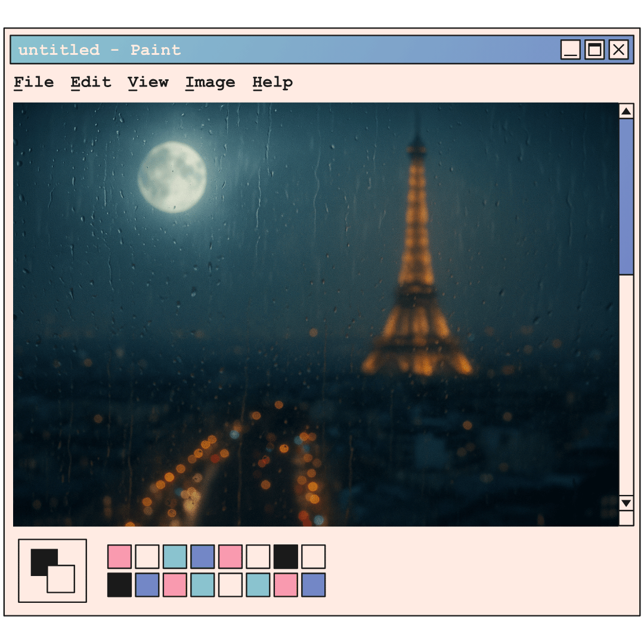Click the scrollbar down arrow
This screenshot has height=644, width=644.
click(x=626, y=503)
